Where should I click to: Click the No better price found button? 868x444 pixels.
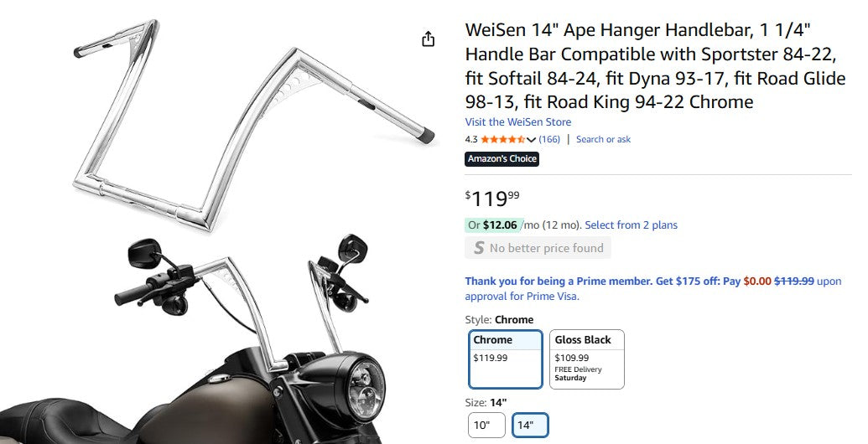pyautogui.click(x=538, y=248)
